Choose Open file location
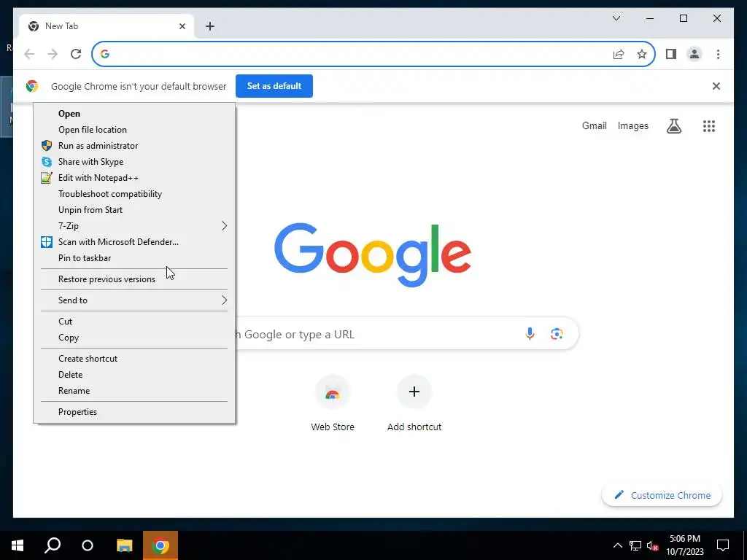 click(134, 130)
